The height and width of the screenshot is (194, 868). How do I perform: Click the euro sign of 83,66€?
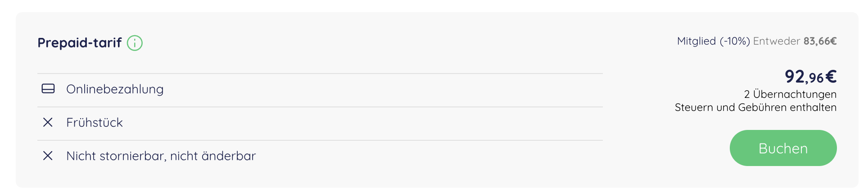[x=833, y=41]
